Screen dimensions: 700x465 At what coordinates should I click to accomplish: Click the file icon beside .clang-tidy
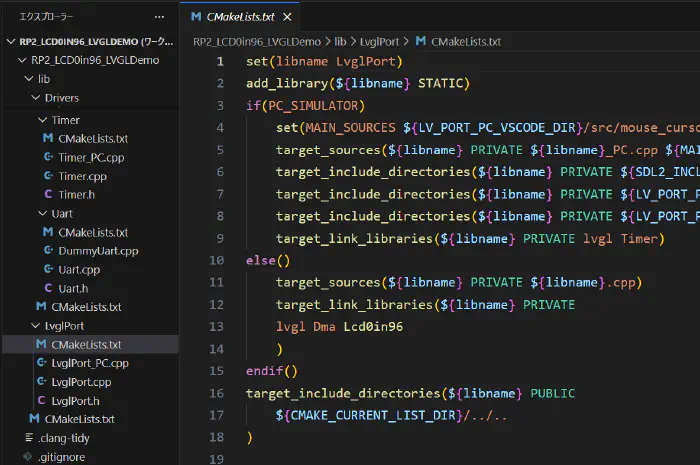pos(28,438)
